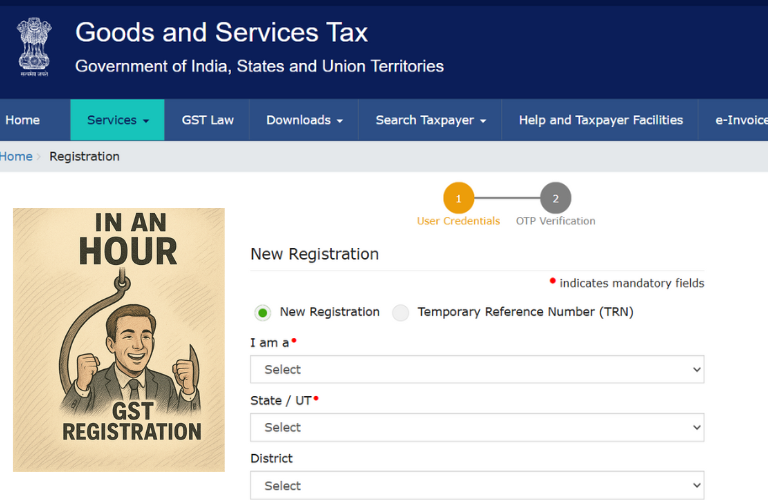Click the national emblem logo
Image resolution: width=768 pixels, height=500 pixels.
click(x=34, y=47)
